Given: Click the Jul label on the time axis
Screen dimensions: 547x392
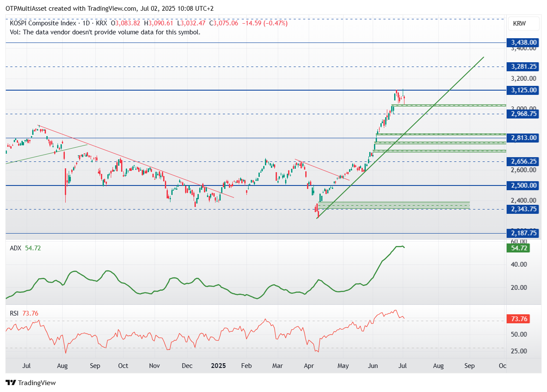Looking at the screenshot, I should (27, 366).
